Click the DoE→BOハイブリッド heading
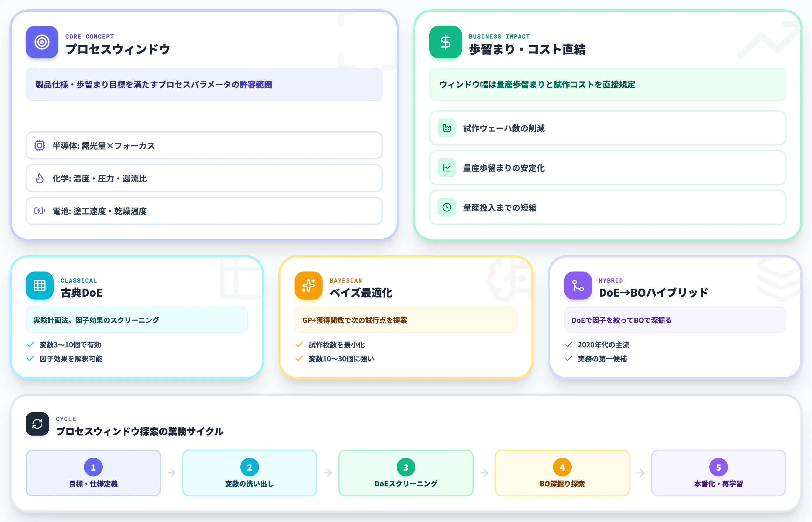The width and height of the screenshot is (812, 522). [653, 293]
